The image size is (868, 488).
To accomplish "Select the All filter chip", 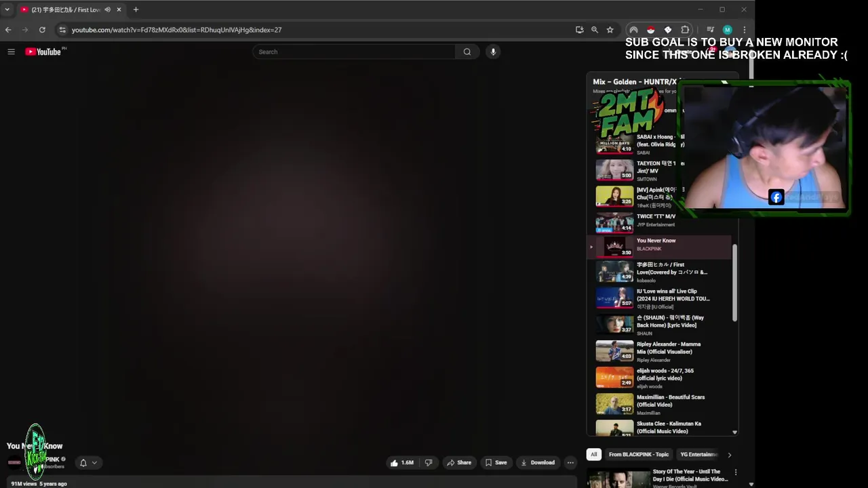I will pyautogui.click(x=593, y=455).
